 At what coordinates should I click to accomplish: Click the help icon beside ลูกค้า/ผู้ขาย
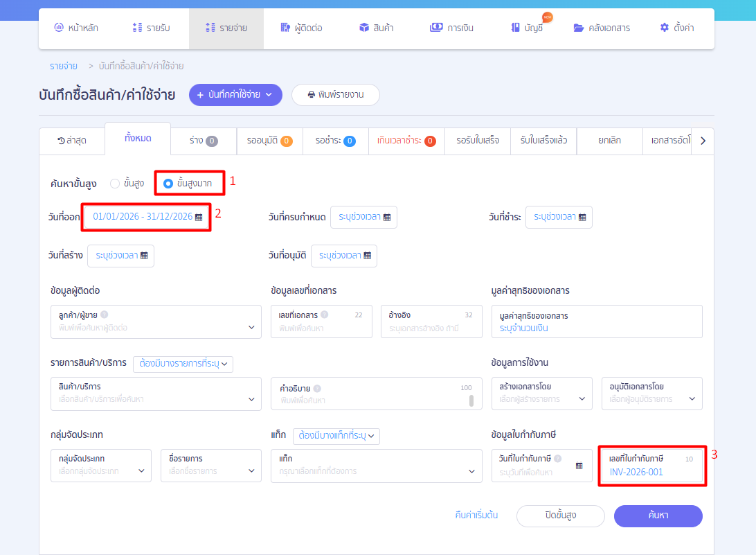104,315
